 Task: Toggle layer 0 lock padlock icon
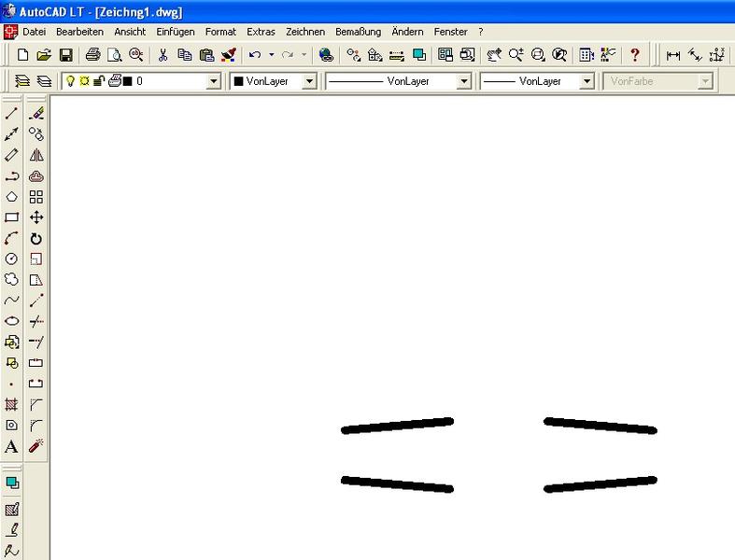coord(98,81)
